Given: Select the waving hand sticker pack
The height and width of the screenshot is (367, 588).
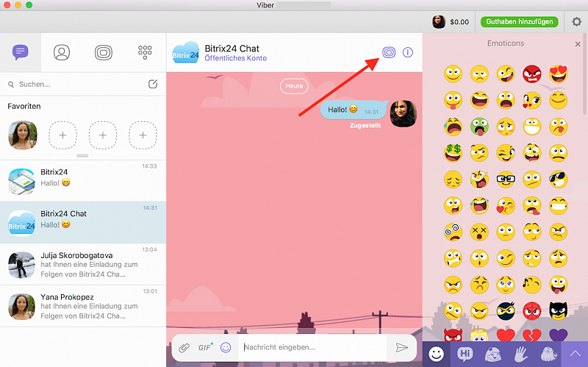Looking at the screenshot, I should [x=521, y=354].
